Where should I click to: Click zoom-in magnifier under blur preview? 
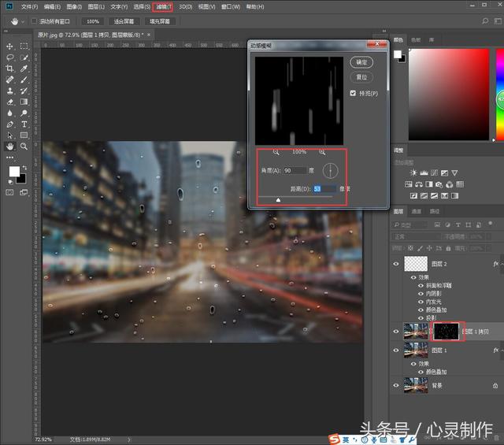click(322, 151)
